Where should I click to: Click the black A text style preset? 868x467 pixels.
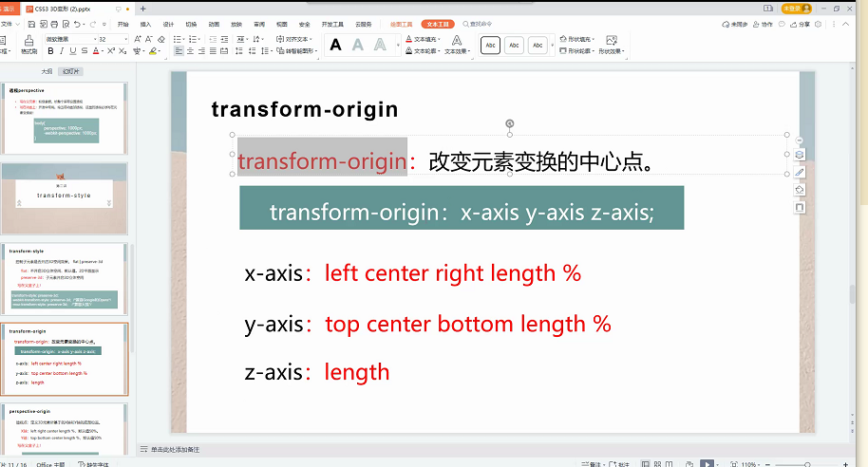(x=335, y=45)
